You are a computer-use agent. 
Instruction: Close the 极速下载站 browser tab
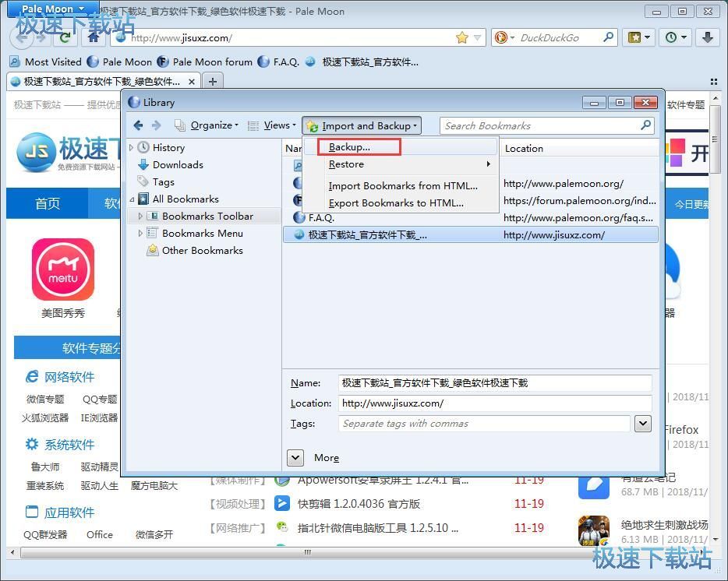[x=191, y=82]
